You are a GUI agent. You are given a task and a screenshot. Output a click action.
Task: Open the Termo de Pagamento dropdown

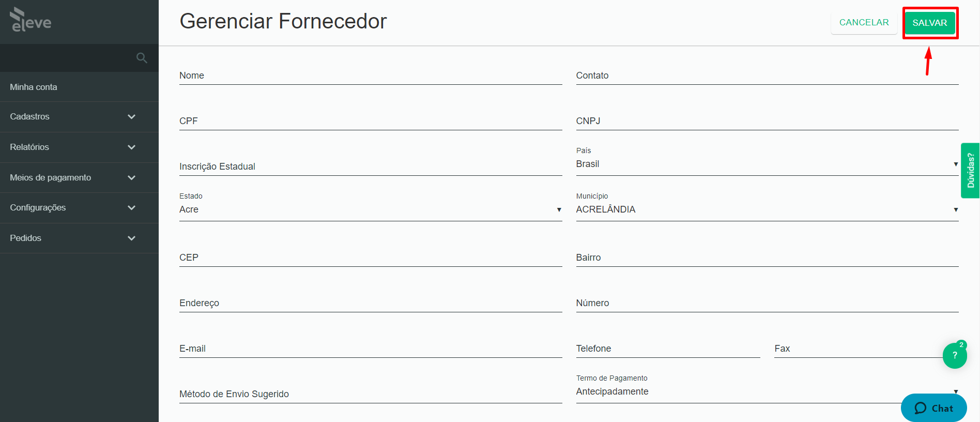click(x=767, y=391)
